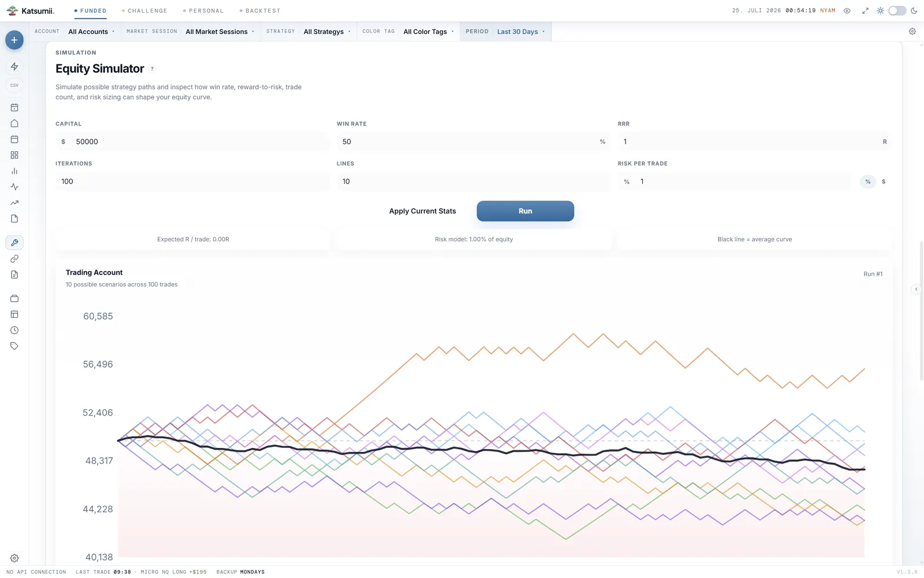
Task: Open the All Market Sessions dropdown
Action: 220,32
